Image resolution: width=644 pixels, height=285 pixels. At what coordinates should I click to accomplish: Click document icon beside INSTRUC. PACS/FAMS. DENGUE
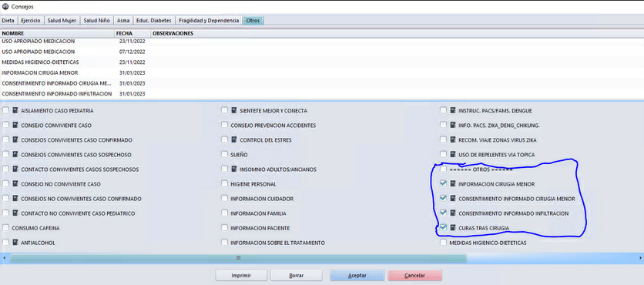pos(453,110)
